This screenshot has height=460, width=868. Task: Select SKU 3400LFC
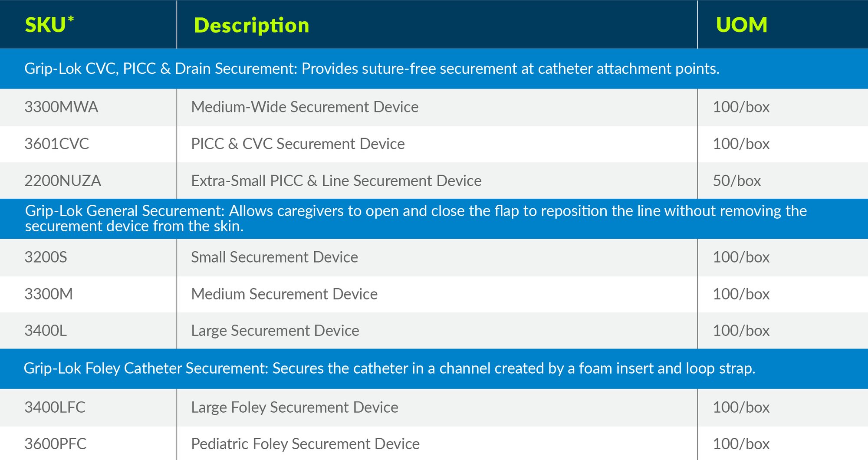click(x=55, y=407)
